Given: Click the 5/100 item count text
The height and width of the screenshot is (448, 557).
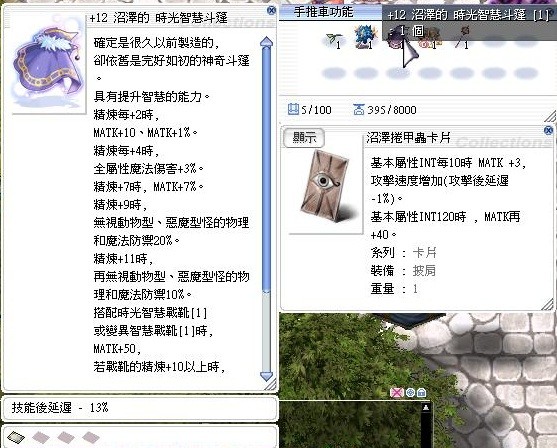Looking at the screenshot, I should point(316,110).
